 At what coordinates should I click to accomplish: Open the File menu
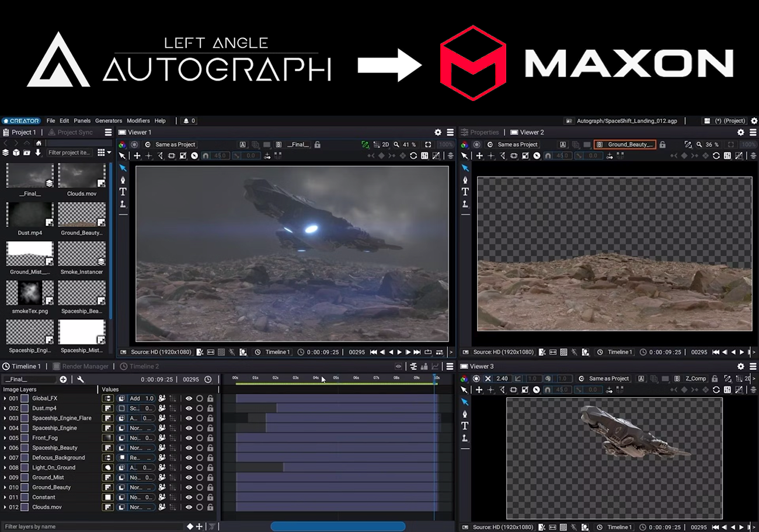tap(51, 121)
